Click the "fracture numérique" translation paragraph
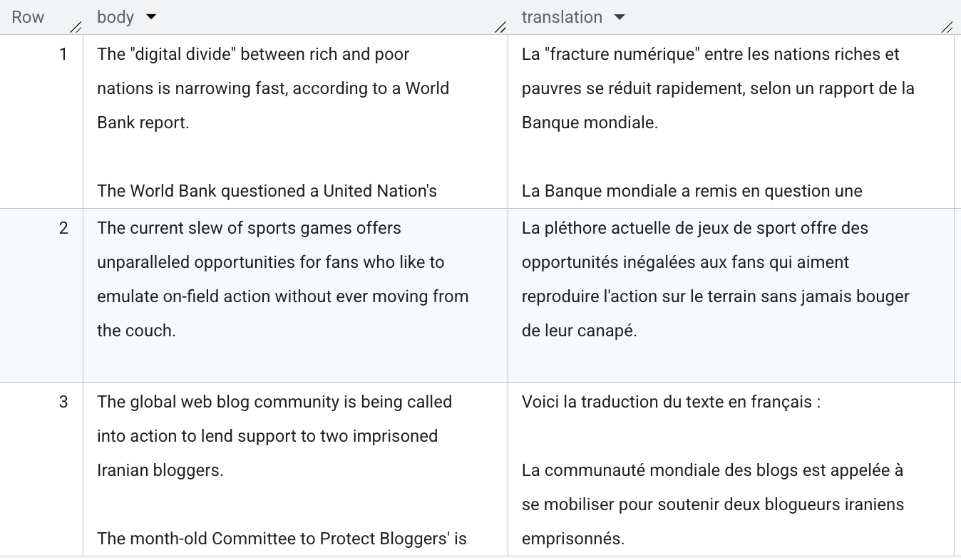 [x=717, y=88]
